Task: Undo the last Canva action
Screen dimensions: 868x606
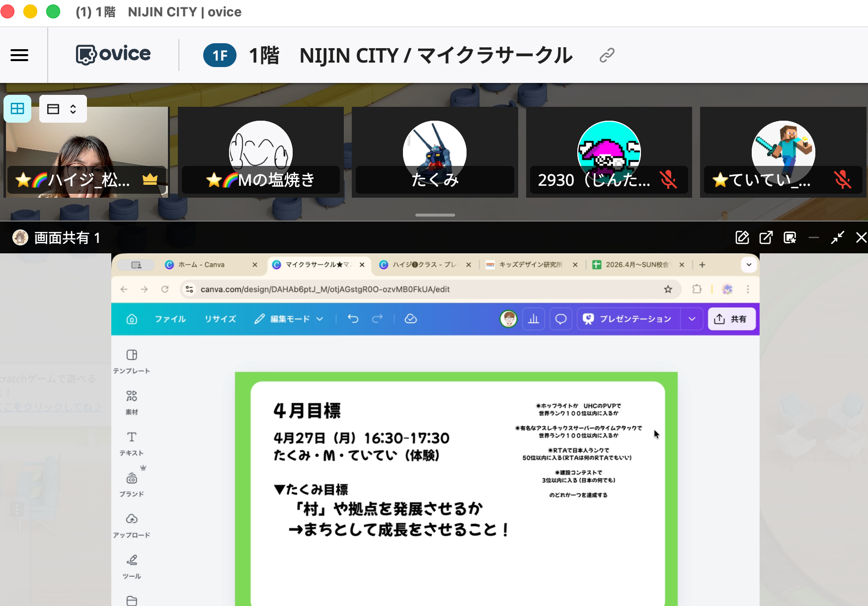Action: [353, 319]
